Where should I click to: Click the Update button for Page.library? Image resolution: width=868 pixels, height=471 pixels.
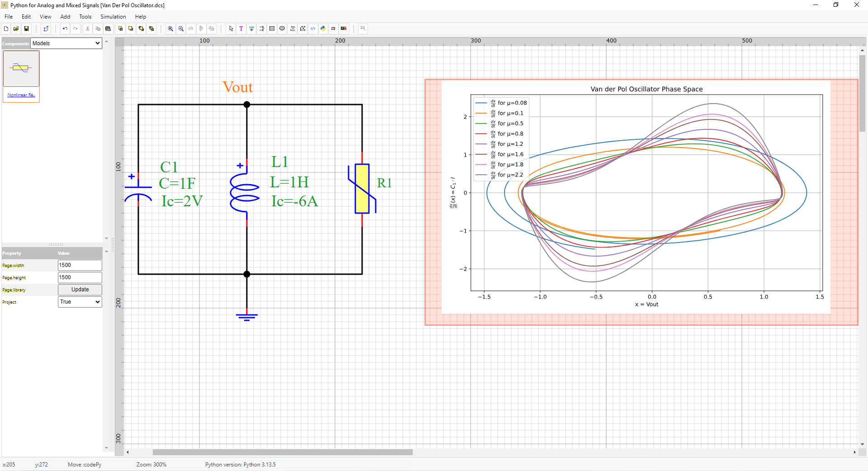coord(80,290)
